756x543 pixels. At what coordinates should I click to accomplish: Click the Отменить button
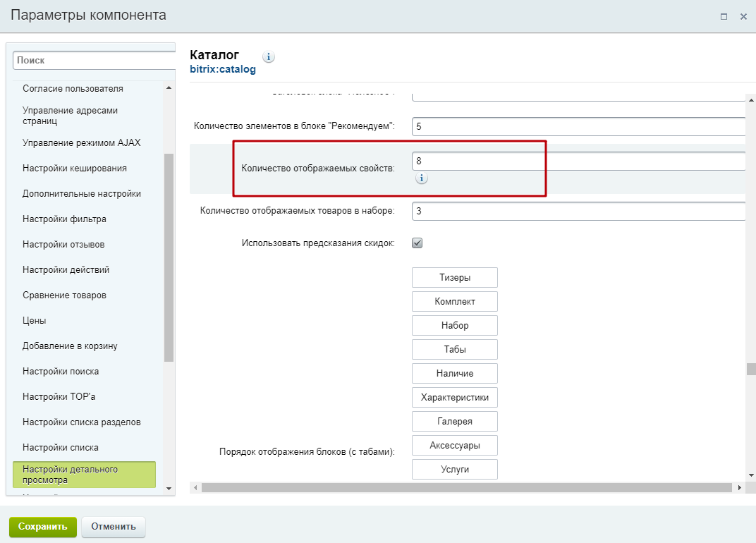(114, 526)
